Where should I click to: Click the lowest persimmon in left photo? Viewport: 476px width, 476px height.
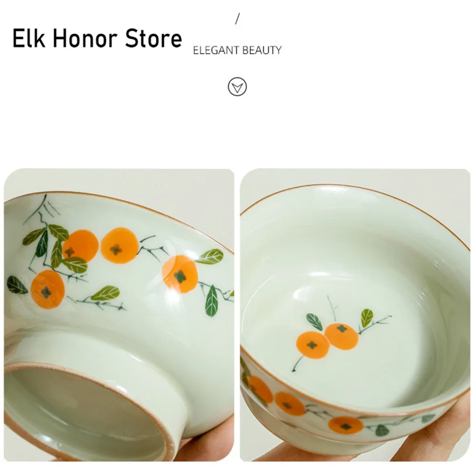[x=48, y=289]
